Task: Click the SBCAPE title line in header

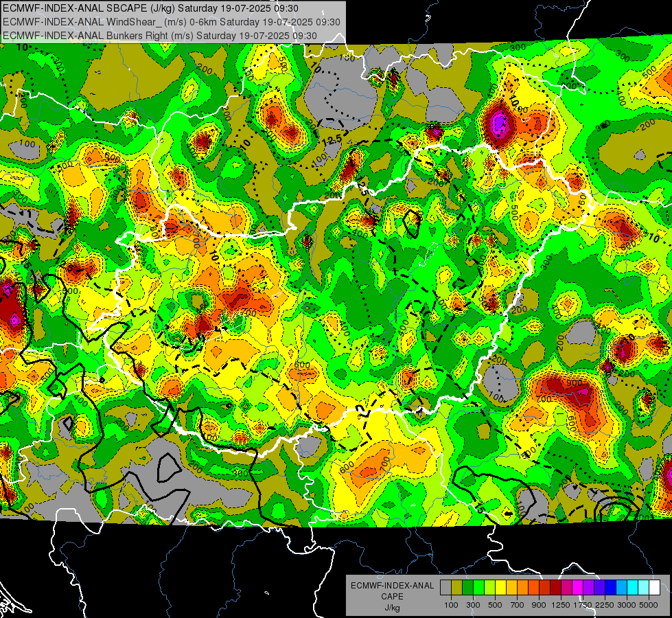Action: [150, 8]
